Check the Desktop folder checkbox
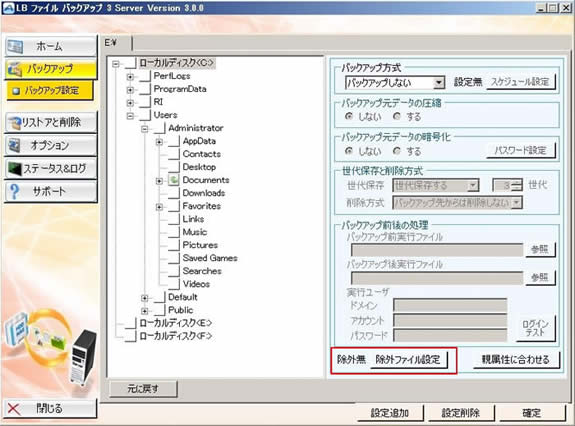The image size is (575, 426). [x=174, y=167]
